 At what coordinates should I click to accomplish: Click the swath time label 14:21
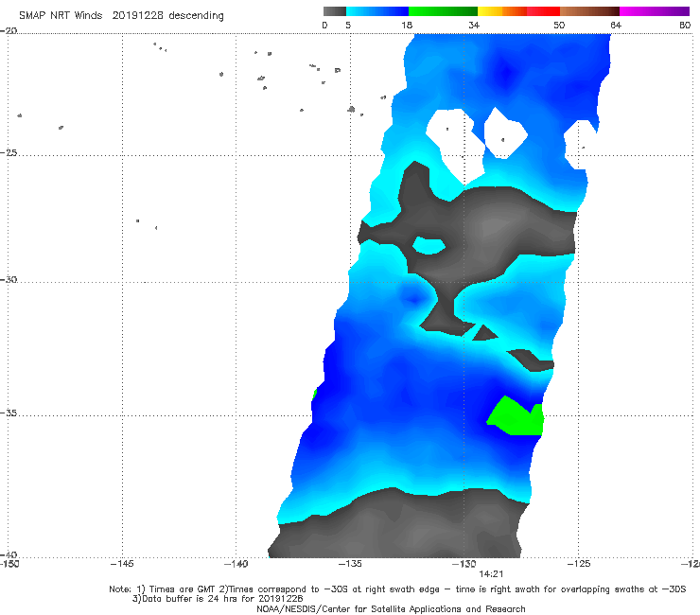coord(491,574)
